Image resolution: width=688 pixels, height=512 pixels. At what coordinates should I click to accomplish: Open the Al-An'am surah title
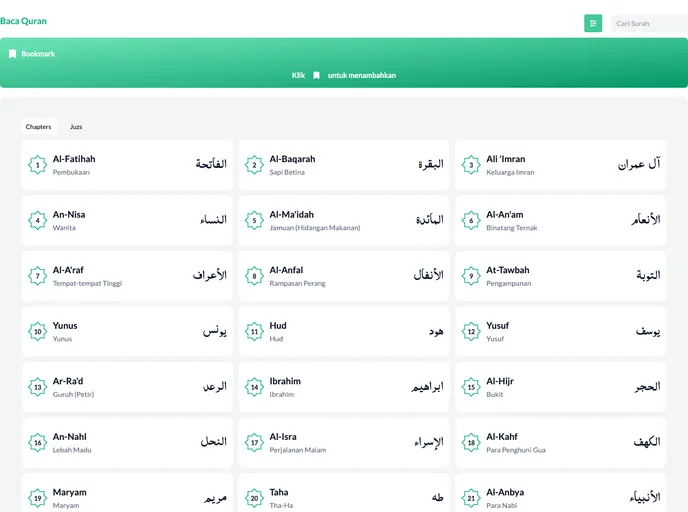505,215
